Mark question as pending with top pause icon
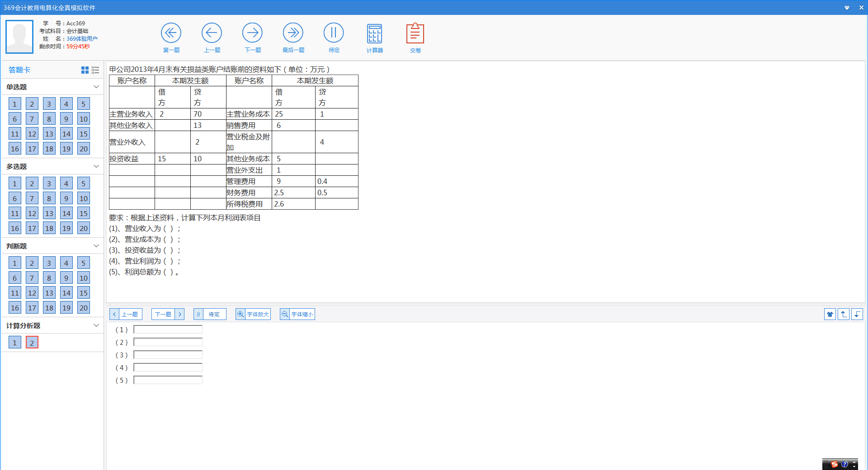This screenshot has height=470, width=868. coord(334,33)
